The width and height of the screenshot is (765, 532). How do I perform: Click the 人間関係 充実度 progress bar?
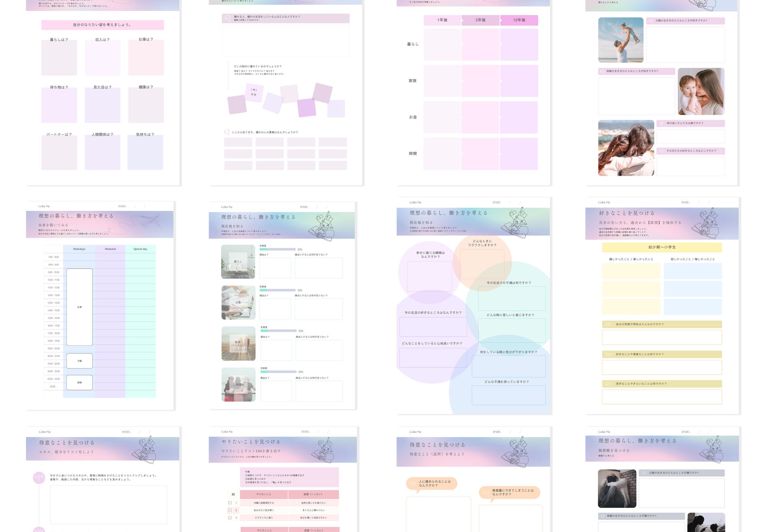click(278, 372)
